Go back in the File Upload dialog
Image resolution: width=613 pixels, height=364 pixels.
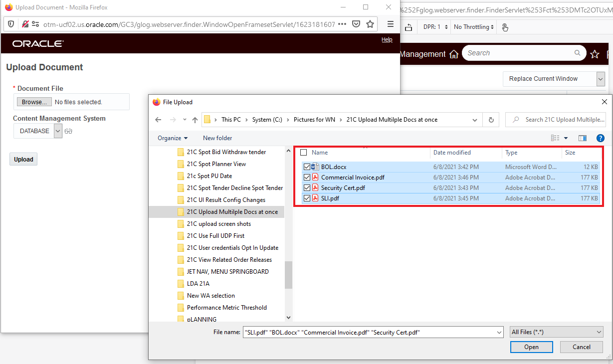158,120
